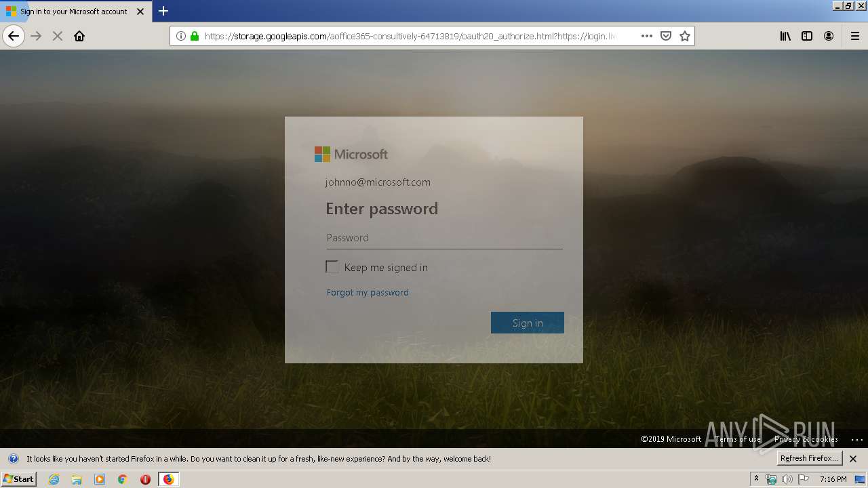
Task: Bookmark this page with the star icon
Action: (x=685, y=36)
